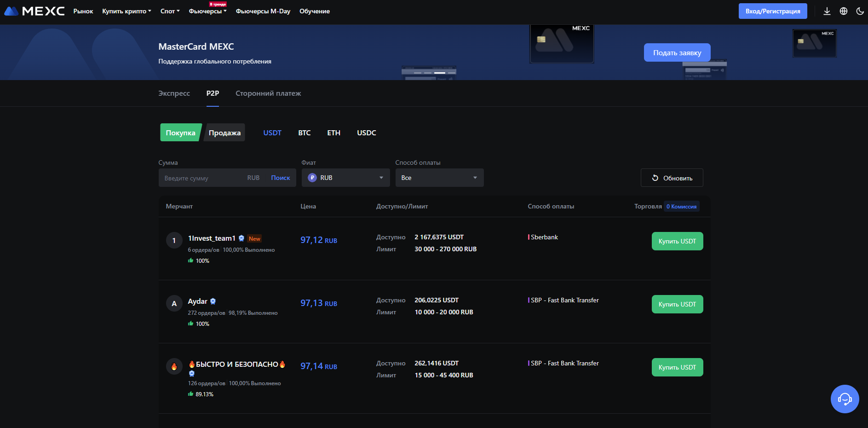
Task: Click thumbs-up icon in 1Invest_team1 row
Action: click(190, 260)
